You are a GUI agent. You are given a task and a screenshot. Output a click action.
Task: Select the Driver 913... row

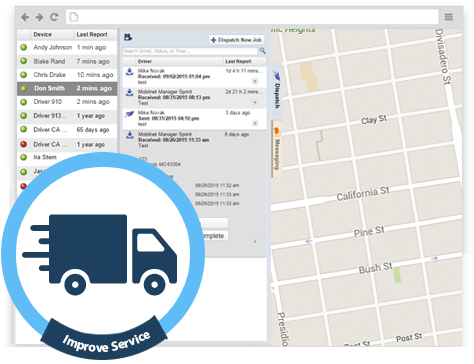point(67,116)
